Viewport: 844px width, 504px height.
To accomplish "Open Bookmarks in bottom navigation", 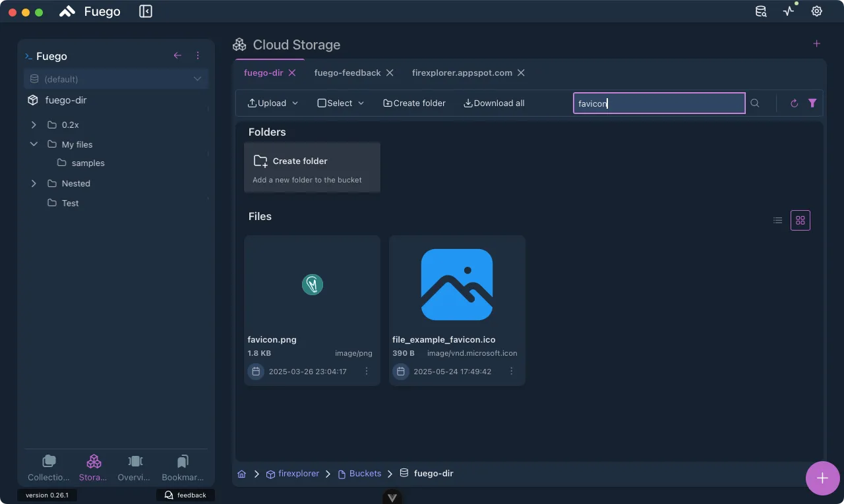I will click(183, 468).
